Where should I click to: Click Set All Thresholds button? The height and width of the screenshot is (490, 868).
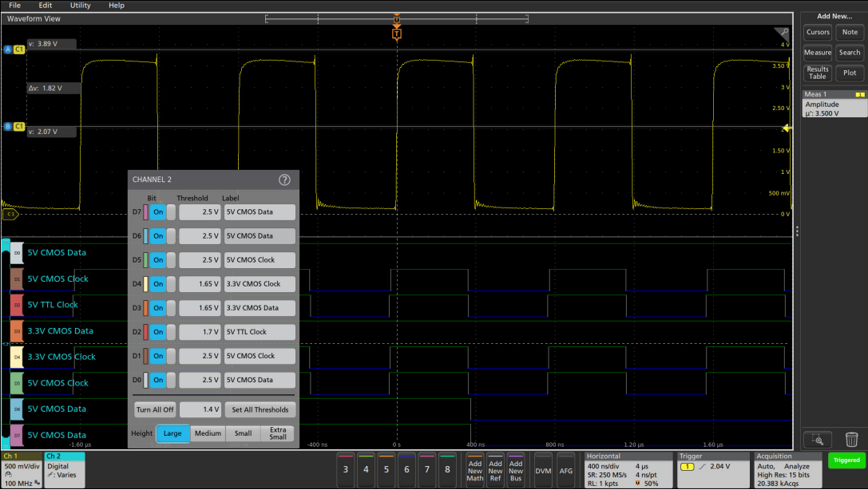click(x=260, y=409)
